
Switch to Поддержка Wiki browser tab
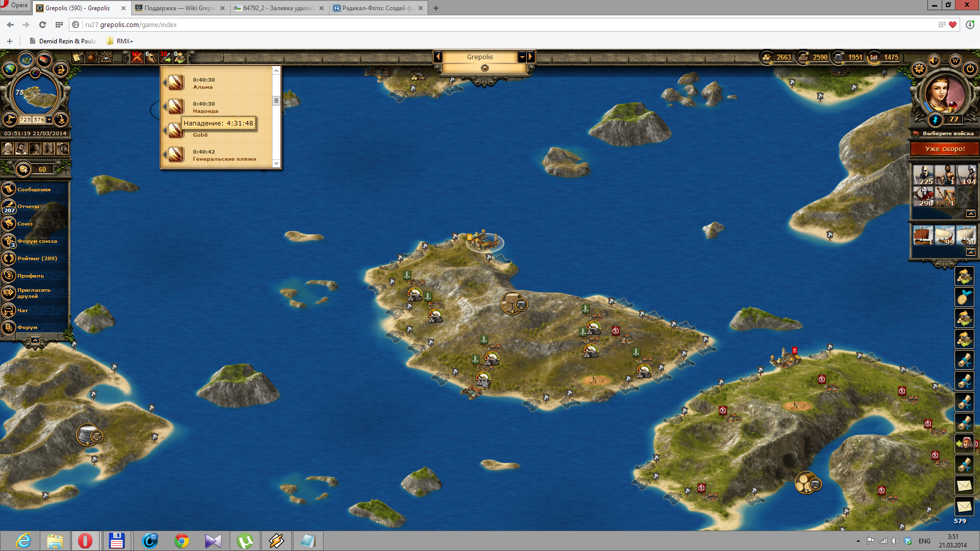[180, 8]
